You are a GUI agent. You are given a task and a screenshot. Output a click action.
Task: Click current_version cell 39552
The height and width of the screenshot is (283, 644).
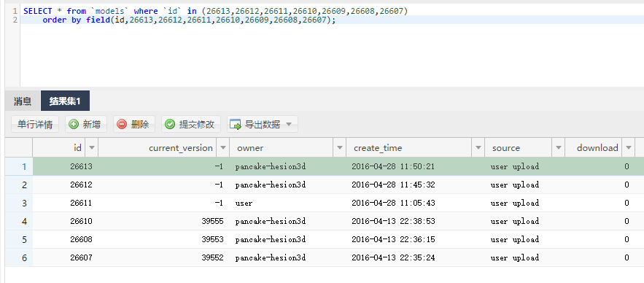coord(164,257)
